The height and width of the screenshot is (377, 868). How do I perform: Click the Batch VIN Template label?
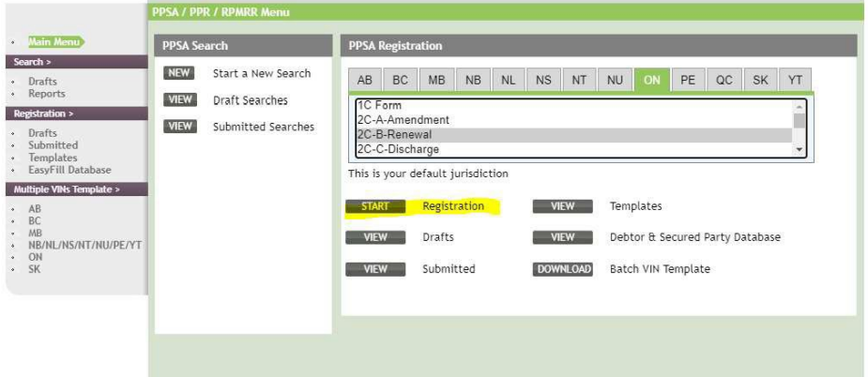coord(660,269)
